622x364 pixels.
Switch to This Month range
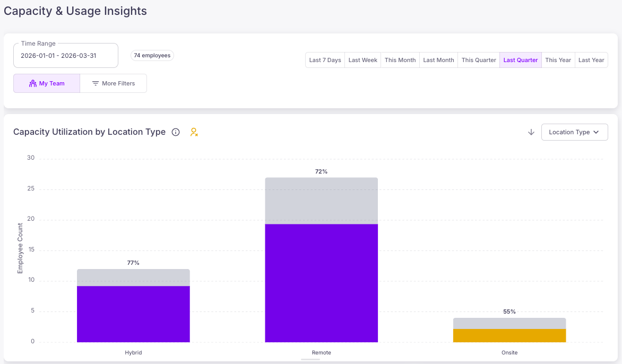coord(400,60)
